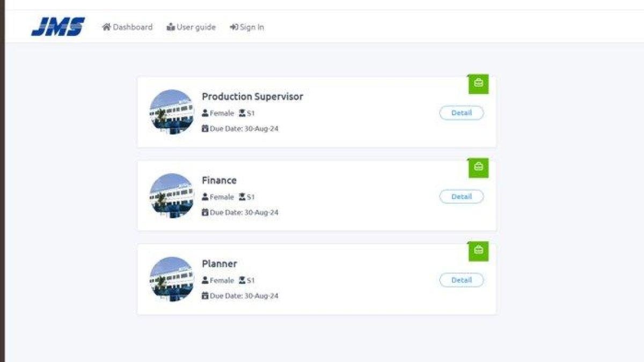This screenshot has width=644, height=362.
Task: Click the JMS logo
Action: (58, 27)
